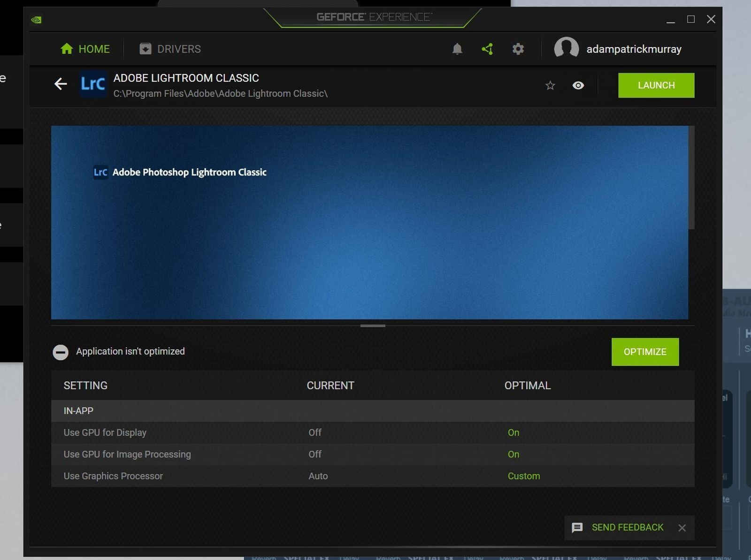Image resolution: width=751 pixels, height=560 pixels.
Task: Click the CURRENT column header
Action: tap(330, 386)
